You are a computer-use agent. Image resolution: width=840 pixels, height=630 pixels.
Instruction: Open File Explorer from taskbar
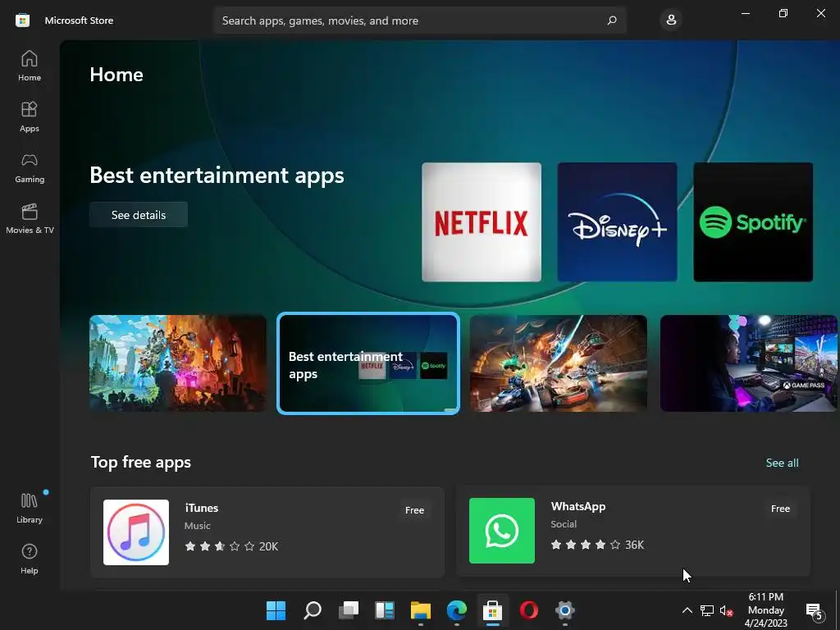(421, 610)
